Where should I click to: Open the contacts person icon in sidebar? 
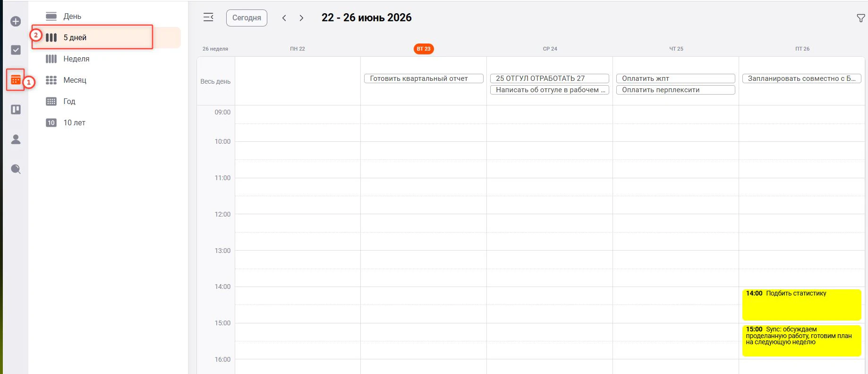(16, 139)
